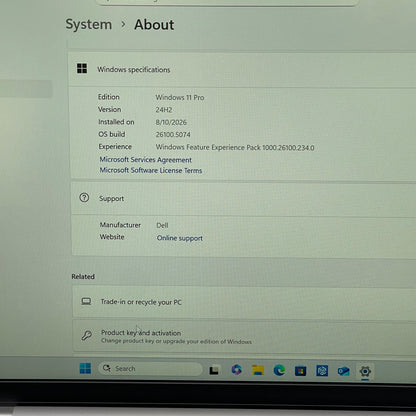416x416 pixels.
Task: Open the Outlook app in taskbar
Action: click(x=343, y=371)
